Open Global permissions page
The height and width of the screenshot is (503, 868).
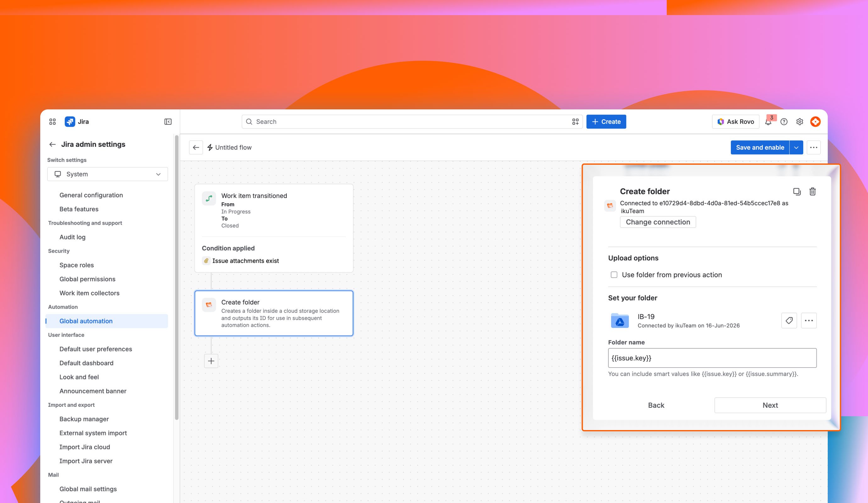[x=87, y=279]
